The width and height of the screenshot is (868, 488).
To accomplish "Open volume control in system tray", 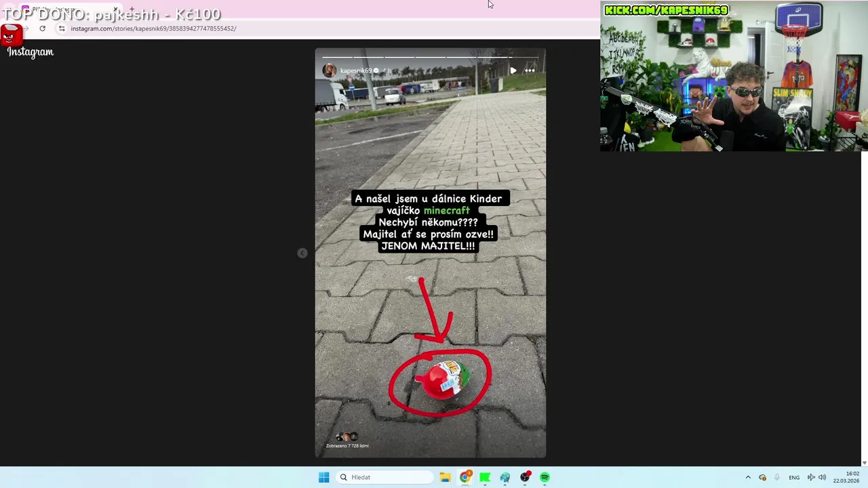I will (x=822, y=477).
